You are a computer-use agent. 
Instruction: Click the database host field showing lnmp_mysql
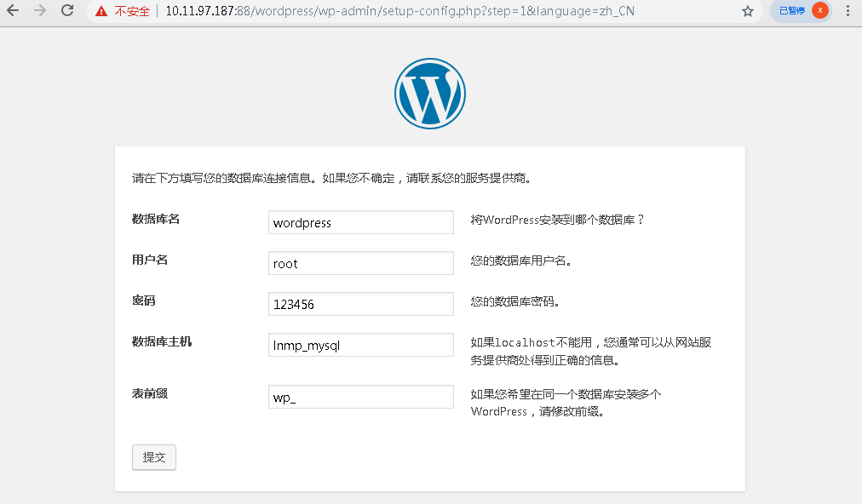point(360,345)
